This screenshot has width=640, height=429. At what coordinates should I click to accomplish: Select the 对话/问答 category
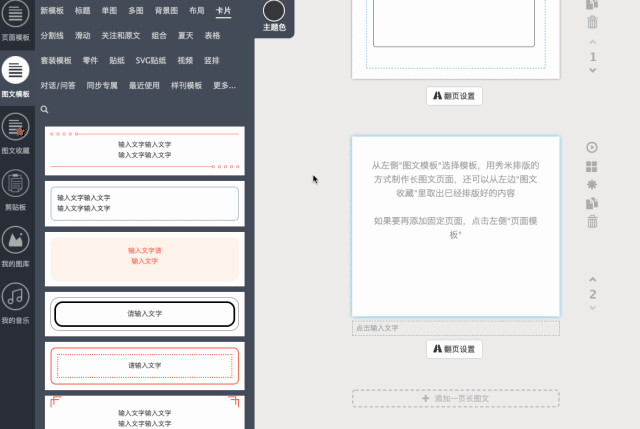click(x=58, y=85)
